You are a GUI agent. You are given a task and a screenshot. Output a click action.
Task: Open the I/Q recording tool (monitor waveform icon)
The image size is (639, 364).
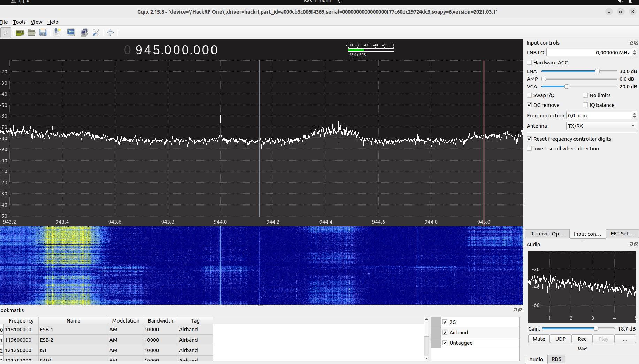click(x=71, y=32)
